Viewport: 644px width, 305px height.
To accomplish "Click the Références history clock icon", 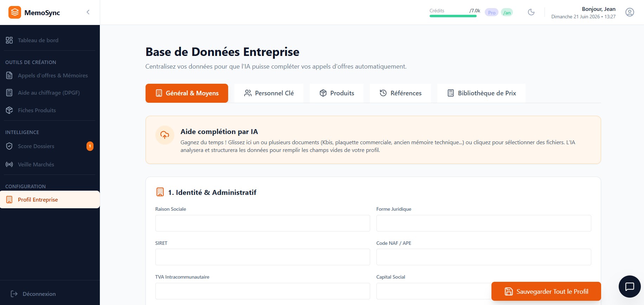I will click(383, 93).
